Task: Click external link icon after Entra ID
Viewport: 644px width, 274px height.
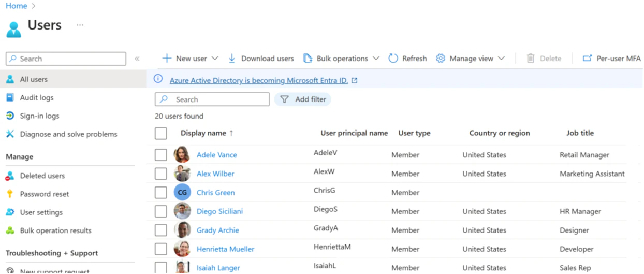Action: 354,81
